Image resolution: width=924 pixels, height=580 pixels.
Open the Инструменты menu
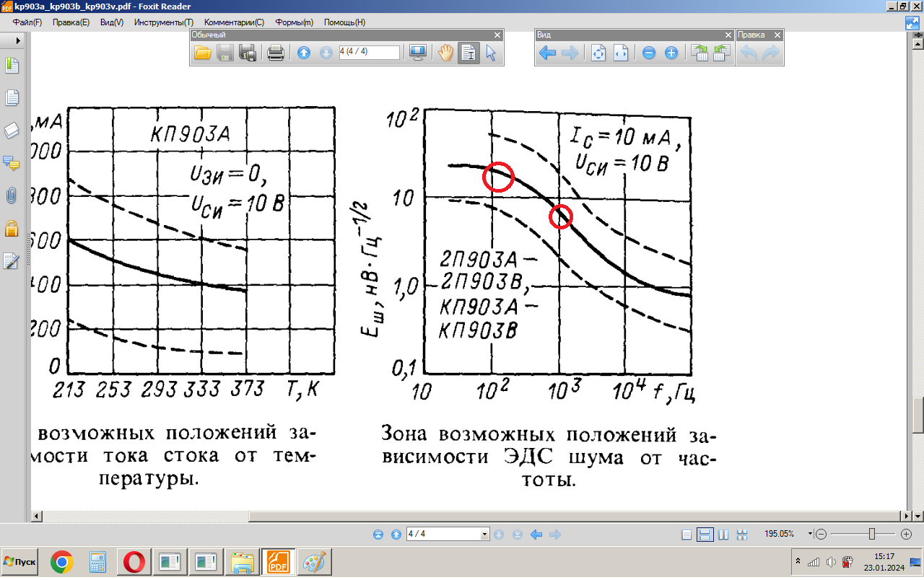pyautogui.click(x=164, y=22)
